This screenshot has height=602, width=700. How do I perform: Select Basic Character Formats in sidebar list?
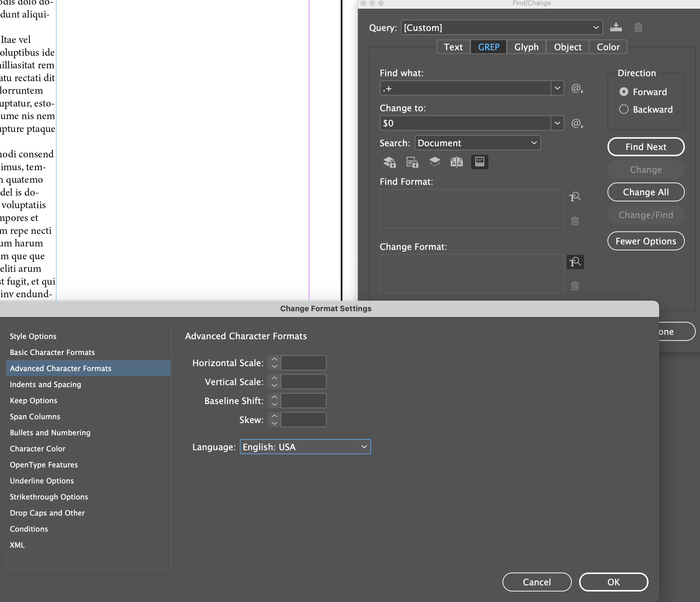(x=52, y=352)
